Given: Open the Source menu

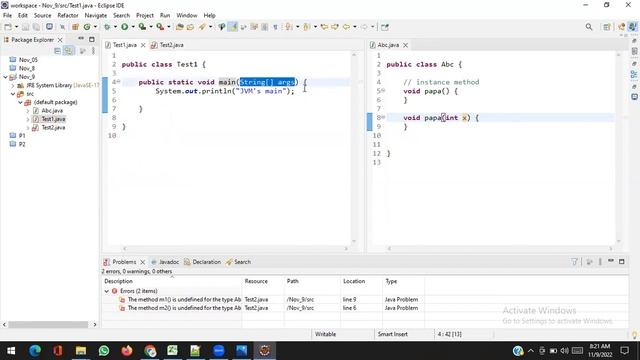Looking at the screenshot, I should click(x=42, y=15).
